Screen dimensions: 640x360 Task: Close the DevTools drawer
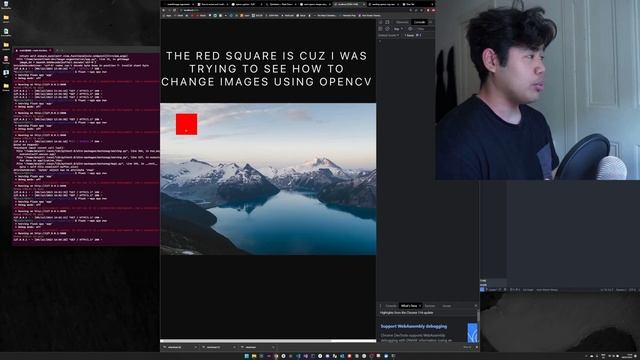(x=476, y=306)
